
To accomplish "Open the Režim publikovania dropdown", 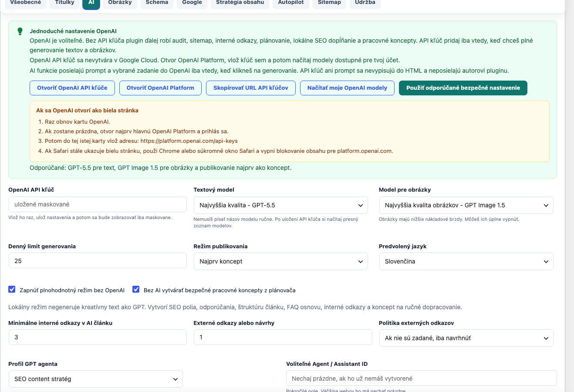I will coord(281,261).
